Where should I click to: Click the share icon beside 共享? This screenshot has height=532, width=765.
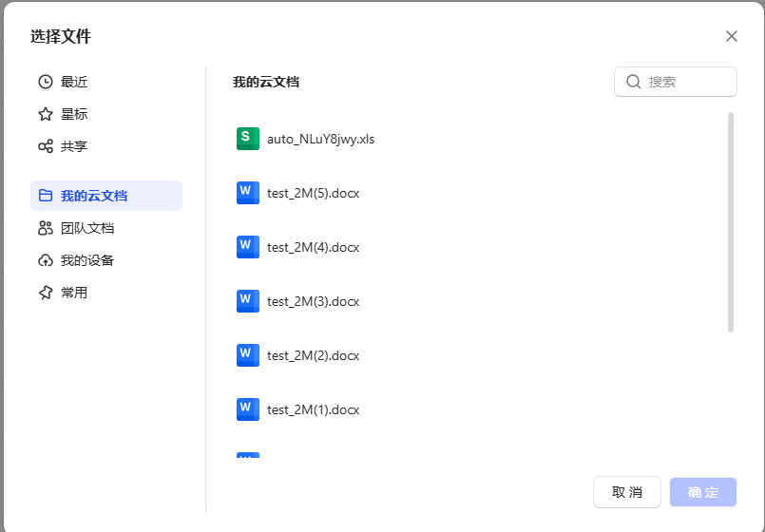[x=46, y=146]
